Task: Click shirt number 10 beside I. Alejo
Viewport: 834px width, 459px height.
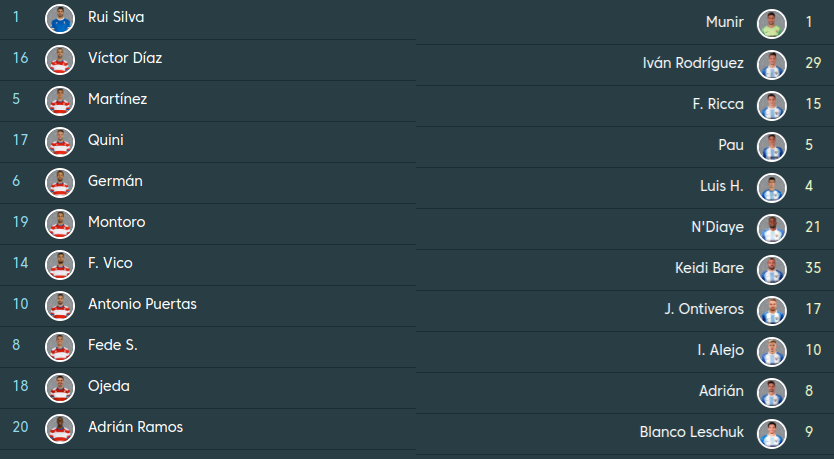Action: click(x=813, y=349)
